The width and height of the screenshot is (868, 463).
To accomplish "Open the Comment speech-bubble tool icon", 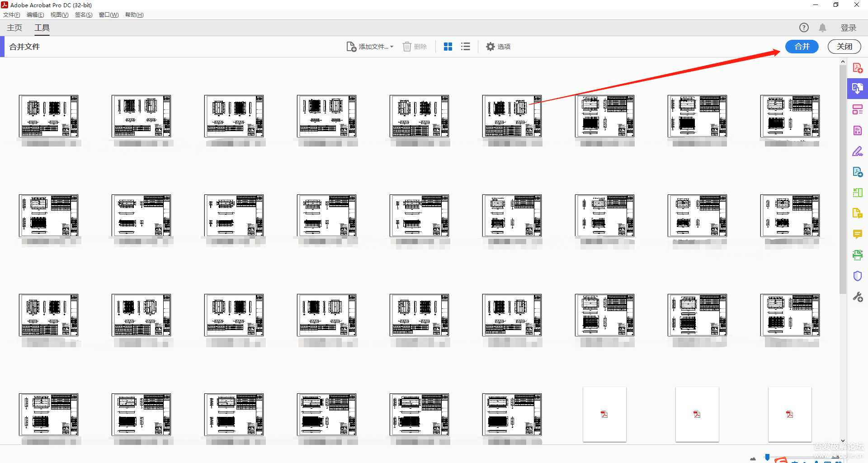I will [858, 234].
